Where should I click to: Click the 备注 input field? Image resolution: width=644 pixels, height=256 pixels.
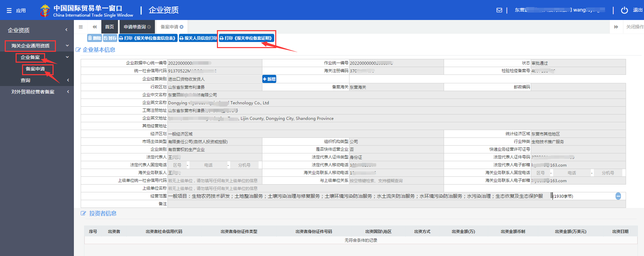[397, 204]
